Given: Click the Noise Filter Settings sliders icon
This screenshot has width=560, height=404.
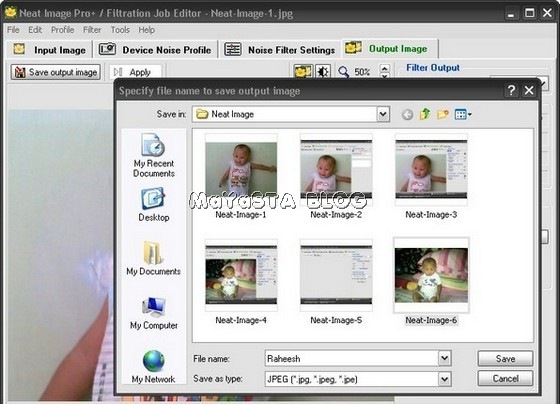Looking at the screenshot, I should (233, 49).
